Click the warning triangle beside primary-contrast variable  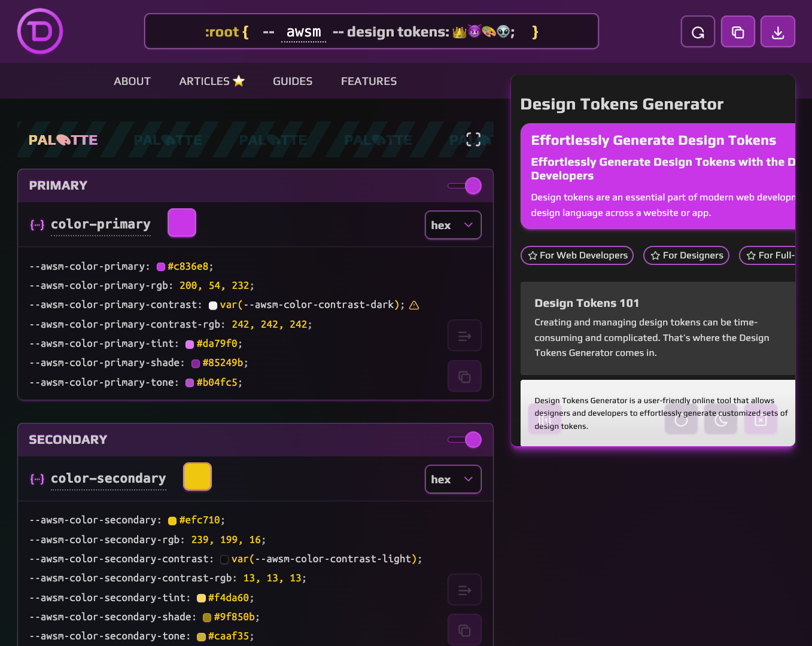tap(414, 305)
